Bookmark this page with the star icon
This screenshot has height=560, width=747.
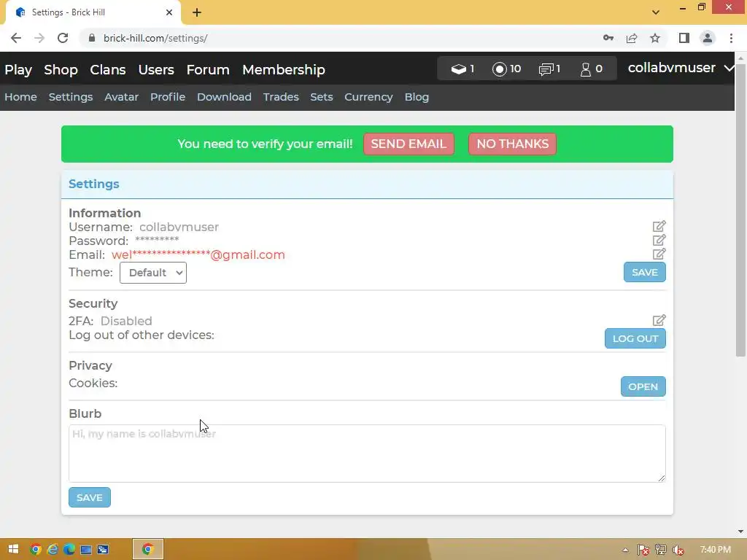coord(655,38)
